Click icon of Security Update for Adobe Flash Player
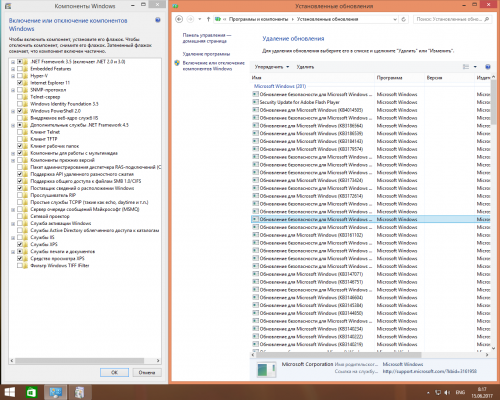Viewport: 500px width, 400px height. (255, 102)
